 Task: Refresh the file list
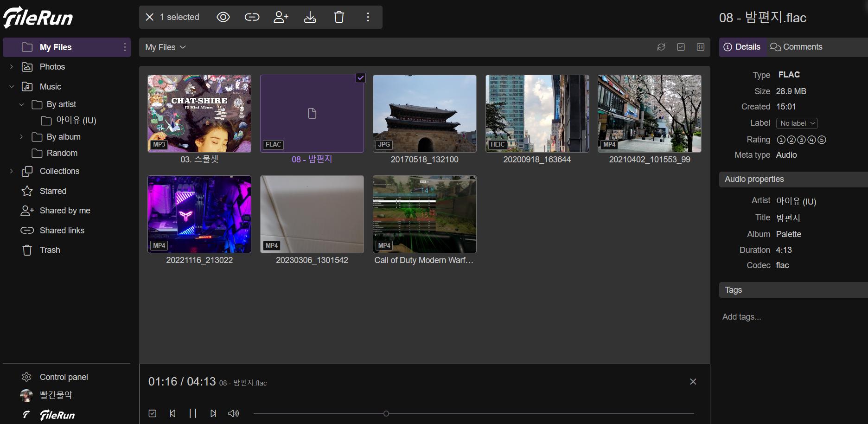click(x=661, y=47)
